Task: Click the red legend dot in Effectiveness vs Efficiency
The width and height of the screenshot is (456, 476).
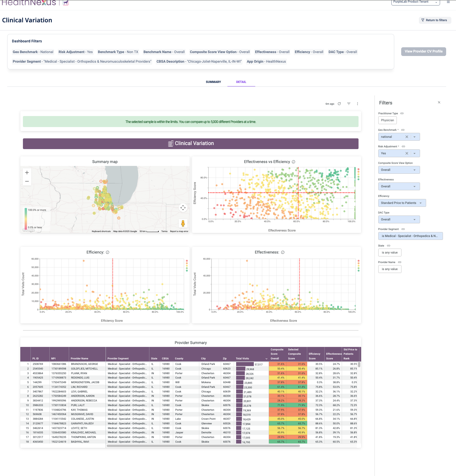Action: 359,169
